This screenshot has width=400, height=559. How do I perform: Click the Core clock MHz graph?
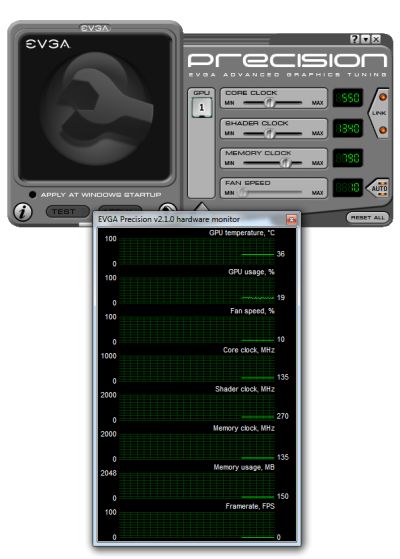[196, 368]
